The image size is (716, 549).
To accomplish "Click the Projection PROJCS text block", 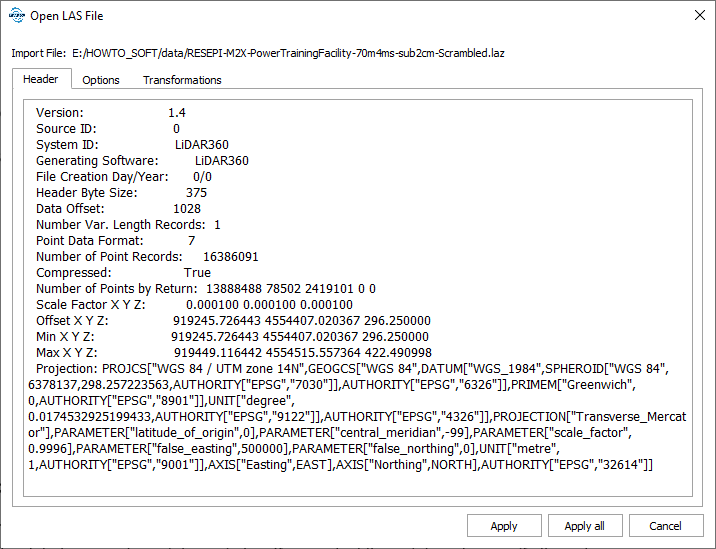I will click(360, 416).
